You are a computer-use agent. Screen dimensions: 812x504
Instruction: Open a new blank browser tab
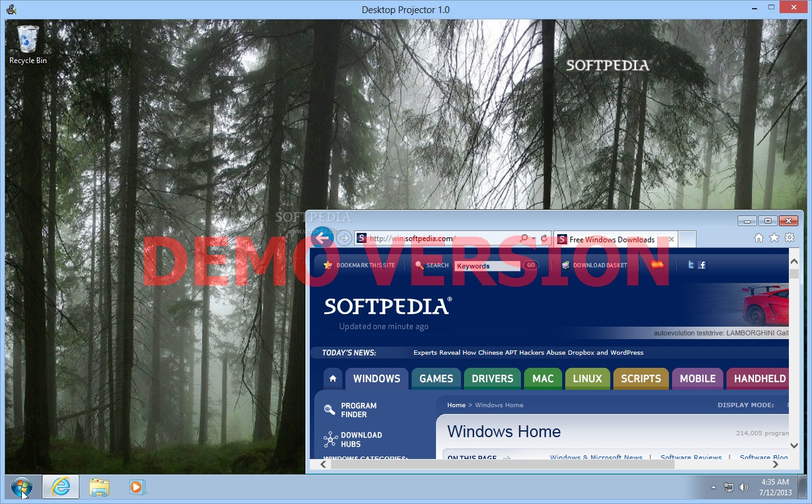coord(687,239)
